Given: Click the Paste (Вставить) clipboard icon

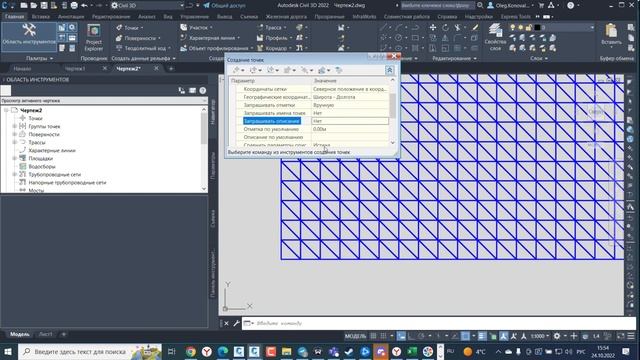Looking at the screenshot, I should pyautogui.click(x=611, y=35).
